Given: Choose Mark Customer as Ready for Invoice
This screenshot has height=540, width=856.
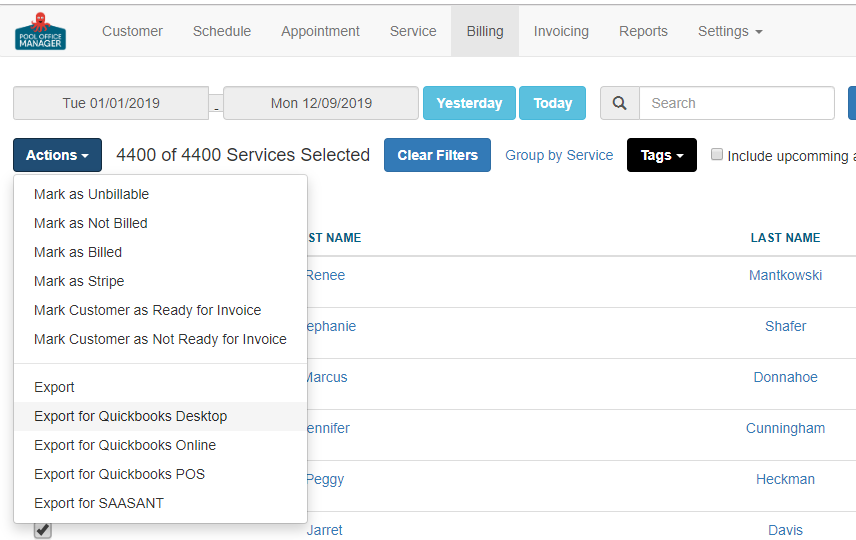Looking at the screenshot, I should click(160, 310).
